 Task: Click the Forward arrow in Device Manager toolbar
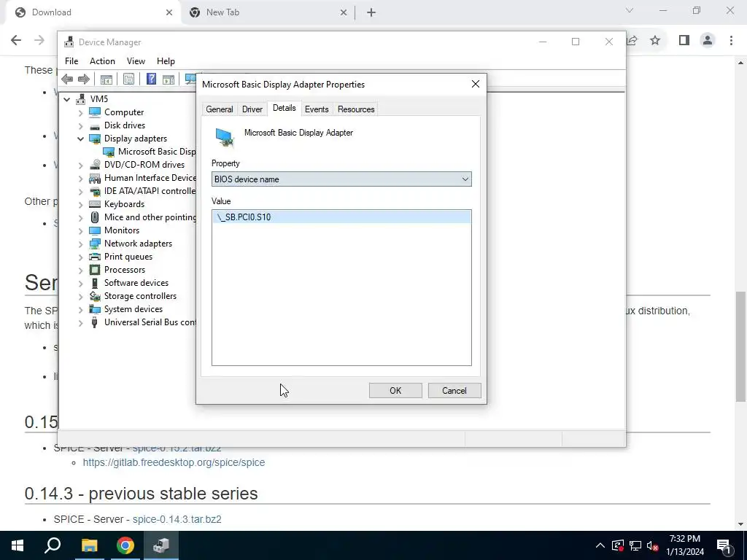[83, 79]
